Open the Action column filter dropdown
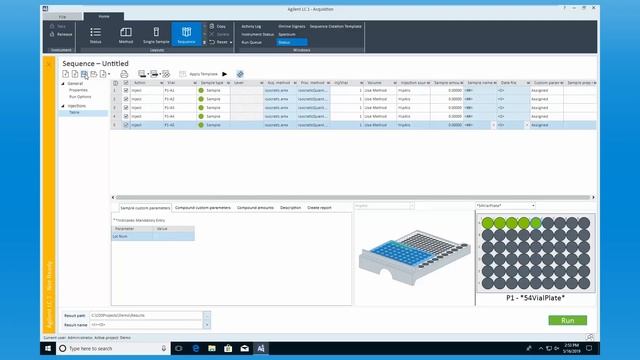The width and height of the screenshot is (640, 360). tap(161, 83)
